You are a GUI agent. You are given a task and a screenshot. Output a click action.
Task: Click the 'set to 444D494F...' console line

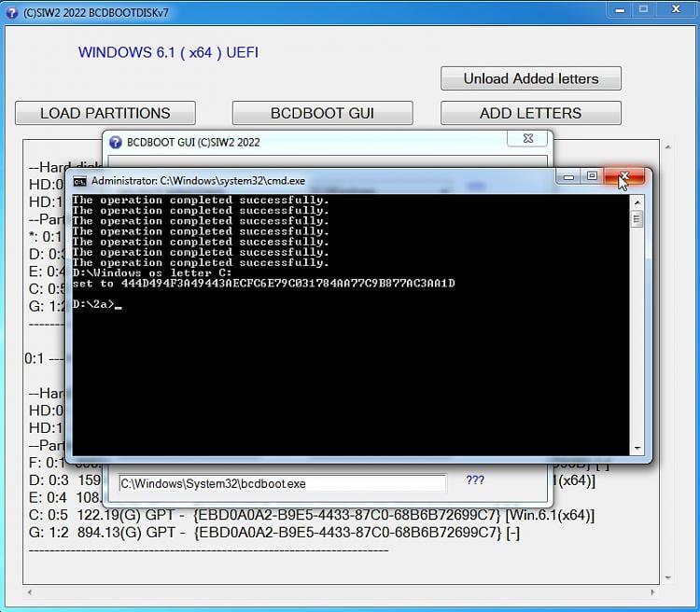(x=264, y=284)
